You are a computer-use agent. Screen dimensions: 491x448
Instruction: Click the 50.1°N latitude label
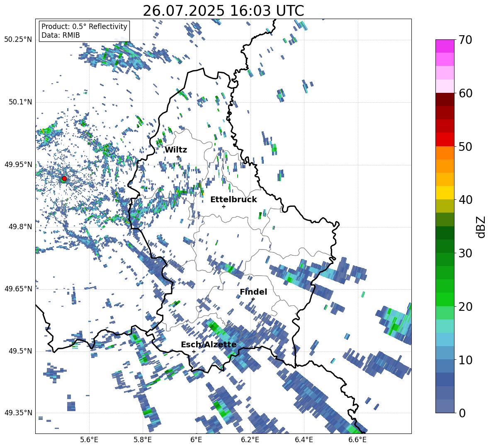21,102
